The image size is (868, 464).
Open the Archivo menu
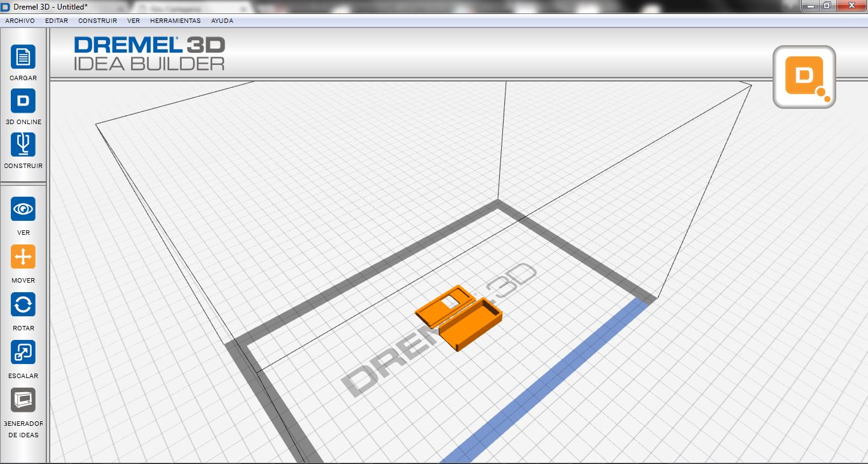20,20
